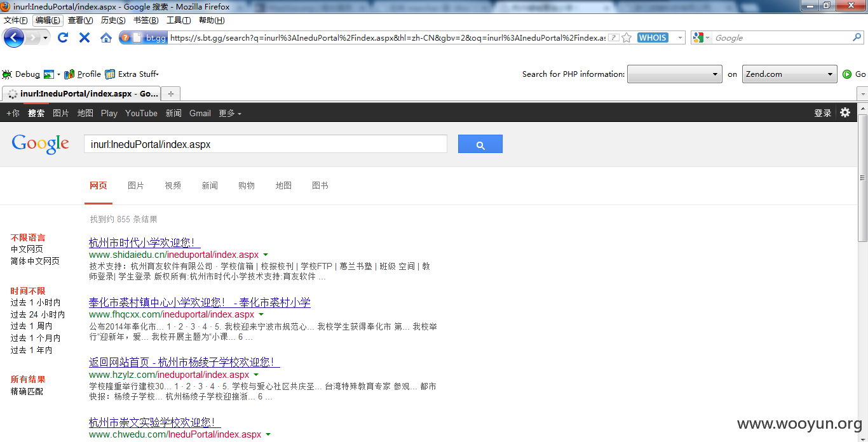
Task: Select the 购物 search tab
Action: point(247,185)
